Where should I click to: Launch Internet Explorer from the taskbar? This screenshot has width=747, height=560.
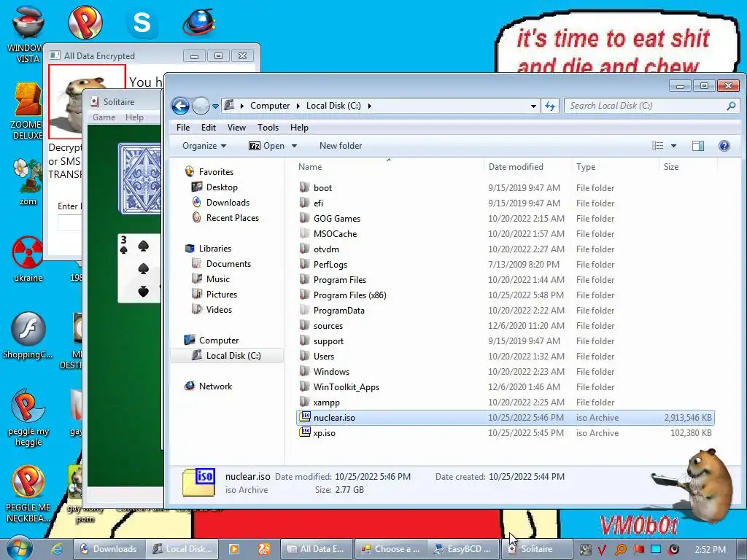click(57, 548)
